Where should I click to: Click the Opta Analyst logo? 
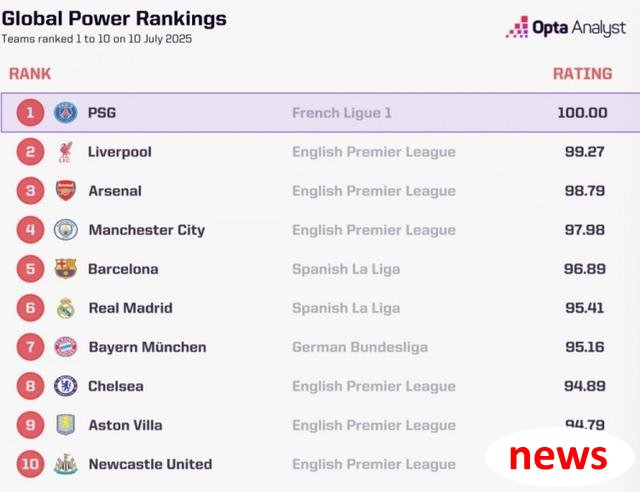click(x=566, y=27)
